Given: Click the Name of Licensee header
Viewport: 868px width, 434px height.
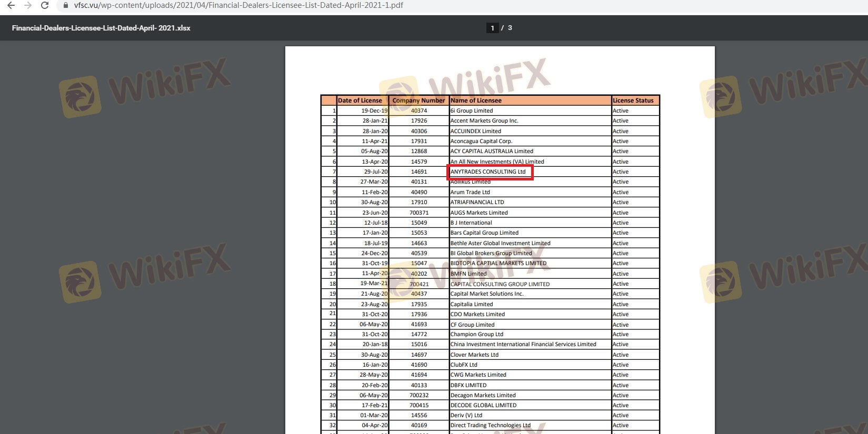Looking at the screenshot, I should point(476,100).
